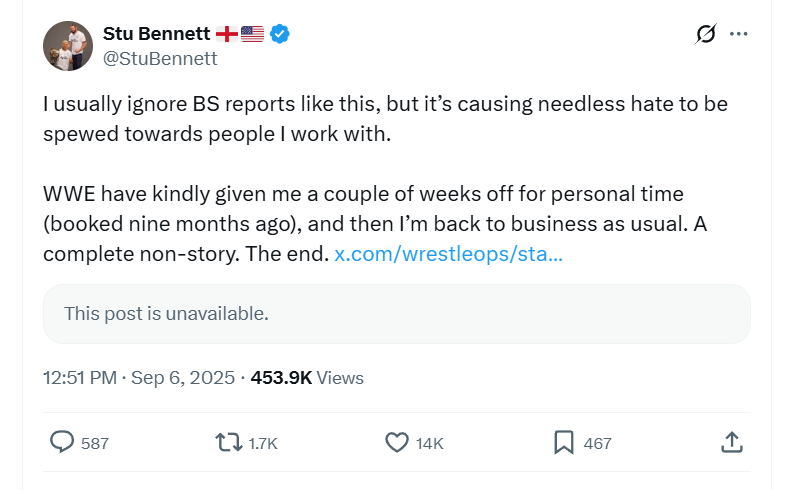The width and height of the screenshot is (793, 490).
Task: Click the 587 replies count
Action: [x=95, y=443]
